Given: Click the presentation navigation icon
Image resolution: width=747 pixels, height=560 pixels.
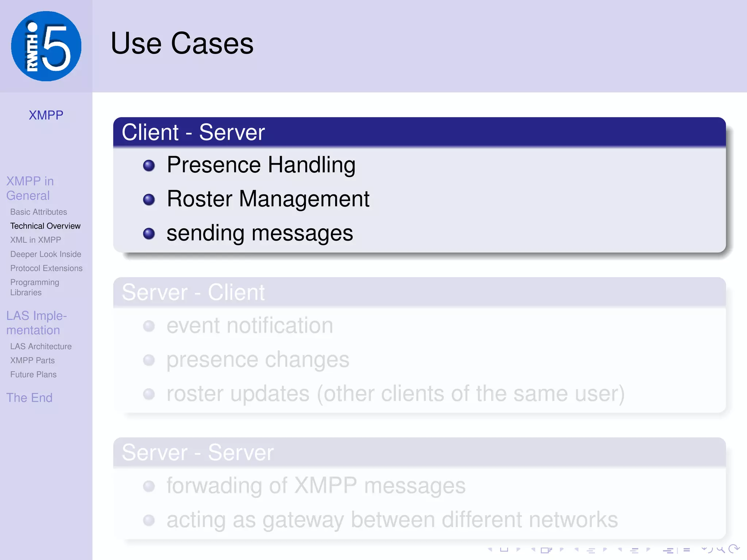Looking at the screenshot, I should click(x=668, y=551).
